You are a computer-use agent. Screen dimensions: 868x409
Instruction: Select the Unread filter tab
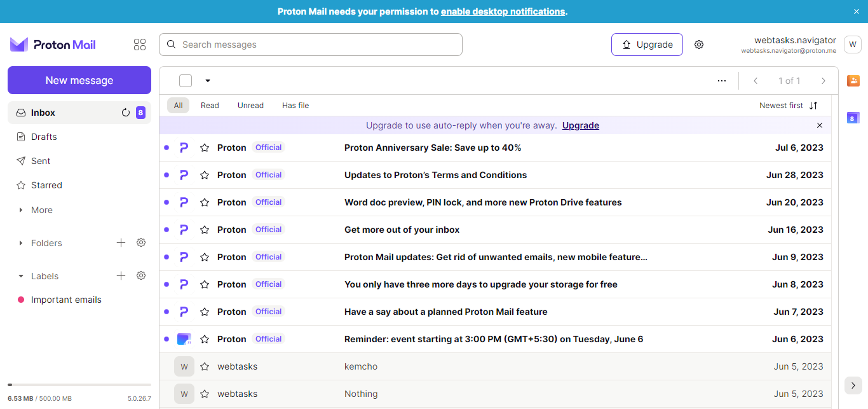tap(250, 106)
